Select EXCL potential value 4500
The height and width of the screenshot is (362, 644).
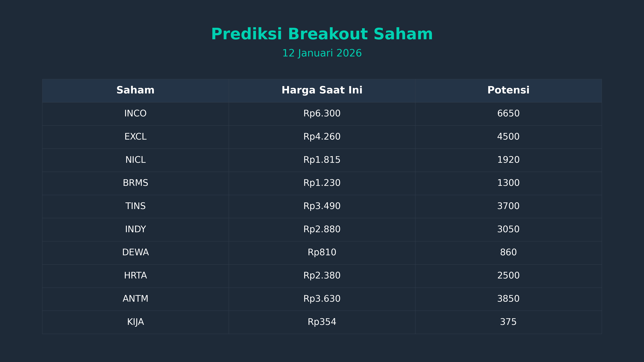click(508, 137)
